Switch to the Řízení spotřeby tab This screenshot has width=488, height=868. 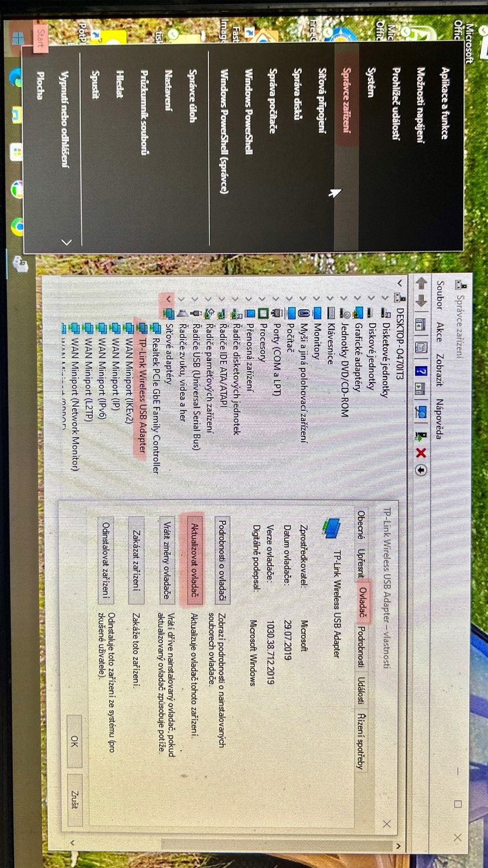pos(360,740)
